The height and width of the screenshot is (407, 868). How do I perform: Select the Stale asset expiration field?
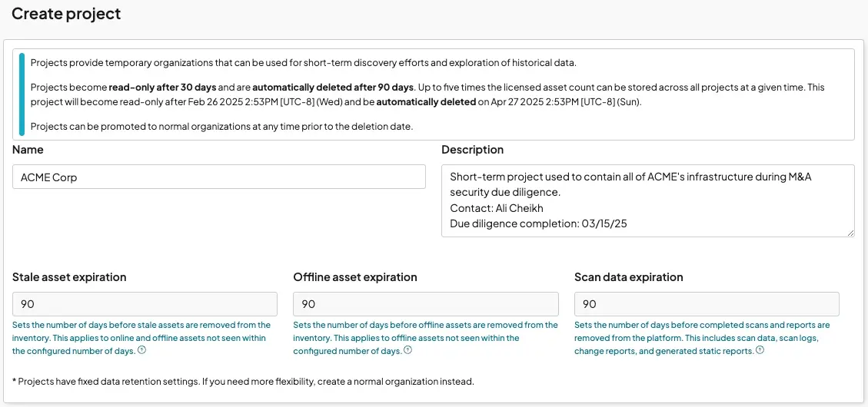145,304
